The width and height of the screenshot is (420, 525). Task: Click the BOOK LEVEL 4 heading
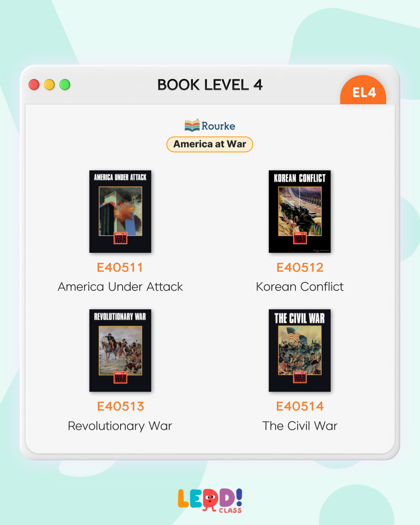(x=210, y=85)
